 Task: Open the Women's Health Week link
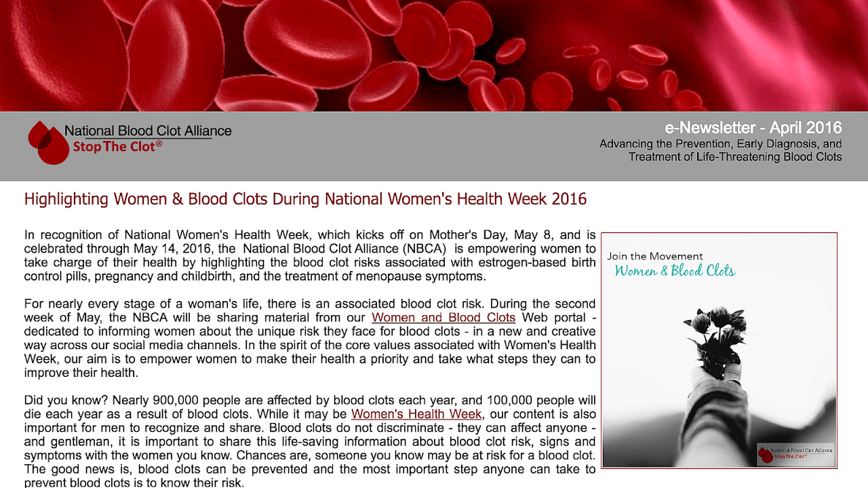[416, 413]
